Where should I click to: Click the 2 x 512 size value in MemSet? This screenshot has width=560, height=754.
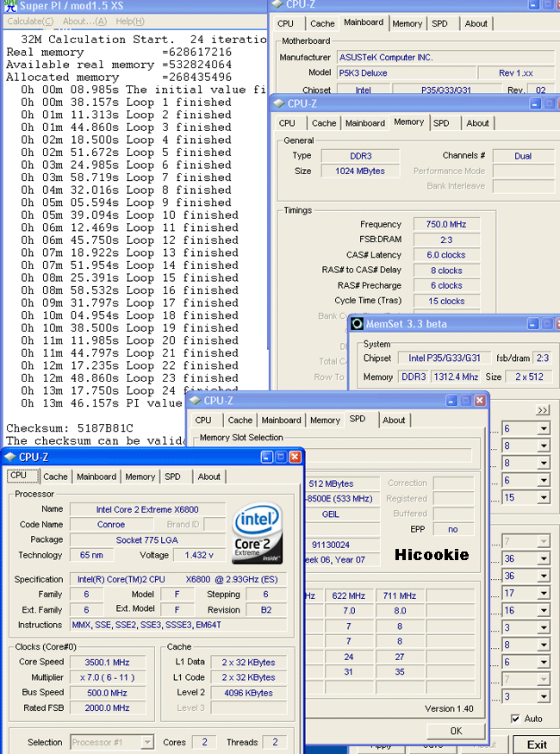coord(529,377)
